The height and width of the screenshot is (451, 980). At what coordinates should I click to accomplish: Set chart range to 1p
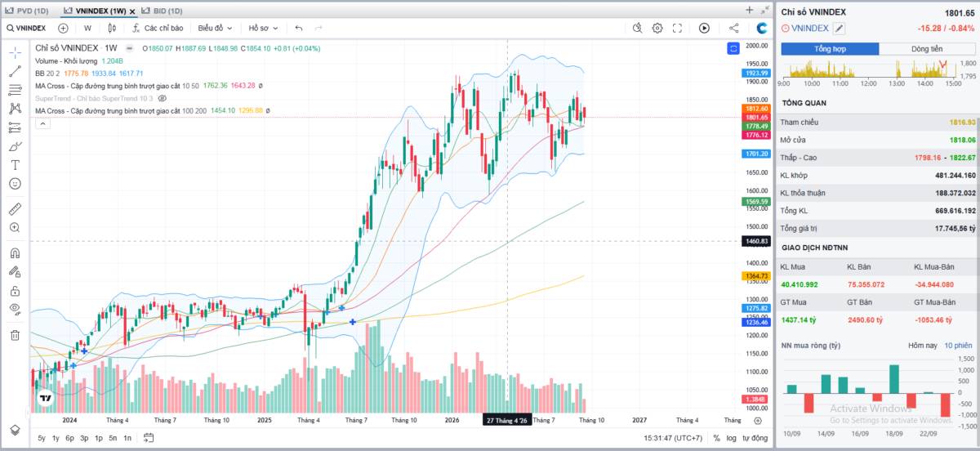click(x=99, y=439)
